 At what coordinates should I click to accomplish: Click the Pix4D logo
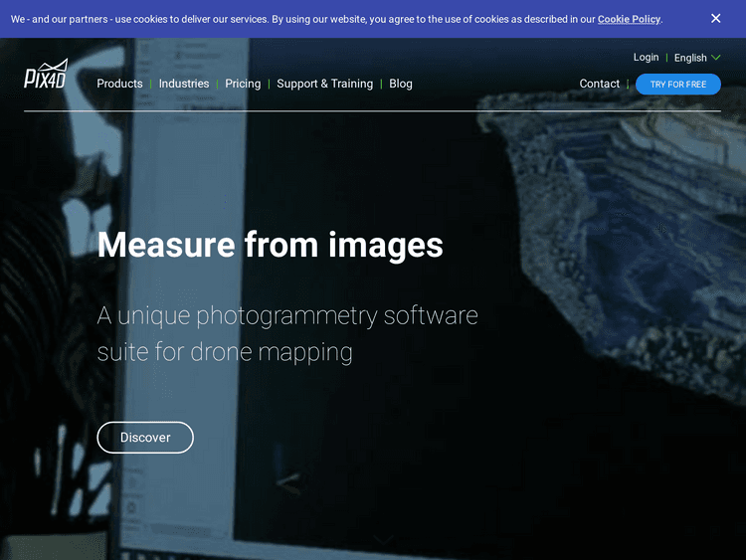(46, 76)
